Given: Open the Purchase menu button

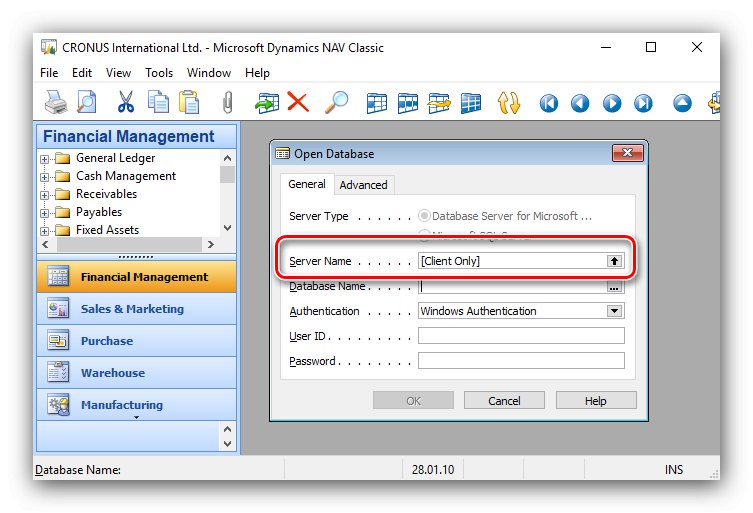Looking at the screenshot, I should (136, 341).
